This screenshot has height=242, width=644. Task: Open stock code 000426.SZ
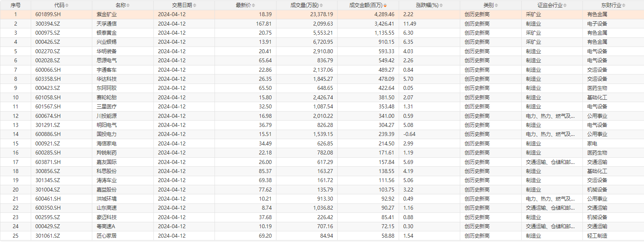[x=48, y=42]
